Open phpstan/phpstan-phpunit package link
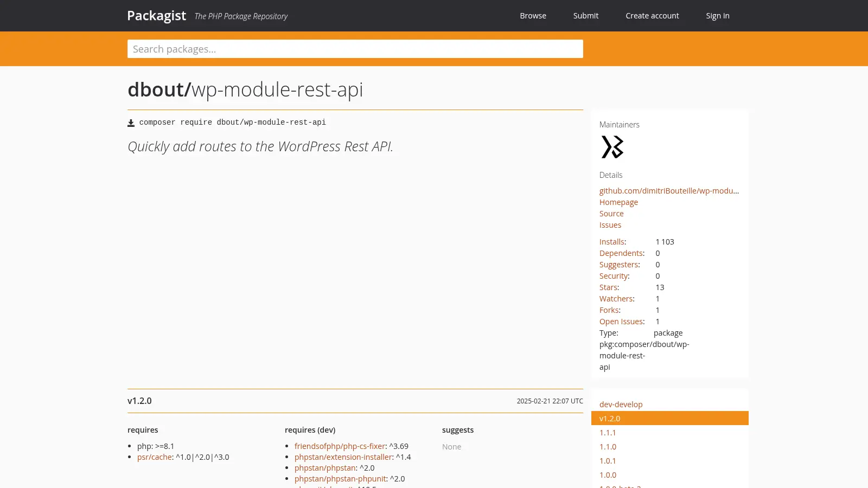 (x=340, y=479)
